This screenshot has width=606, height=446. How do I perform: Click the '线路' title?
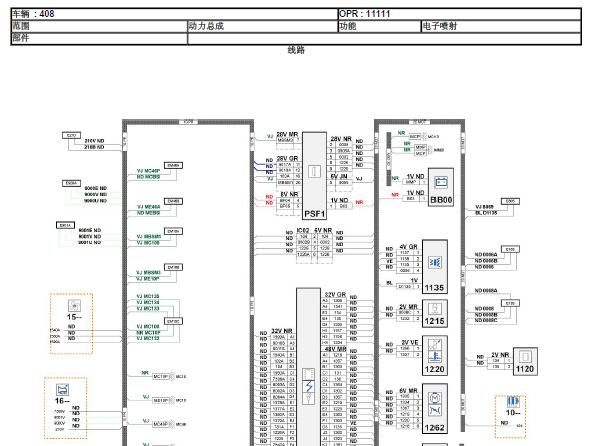point(296,50)
